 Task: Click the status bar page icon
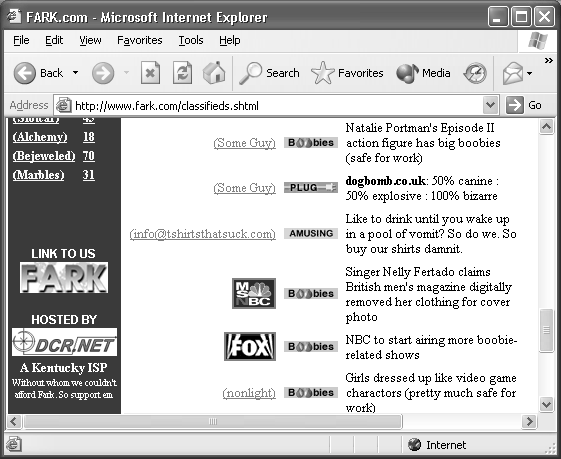(x=14, y=445)
